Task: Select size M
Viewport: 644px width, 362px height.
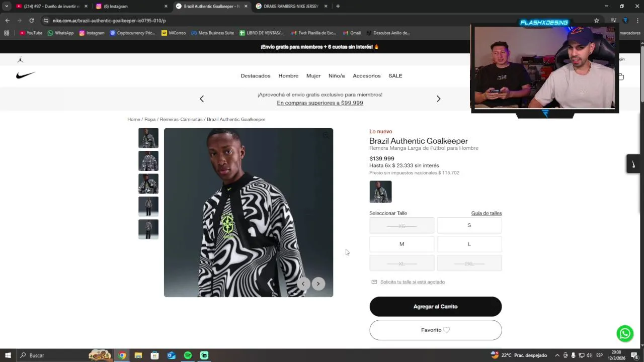Action: pos(401,244)
